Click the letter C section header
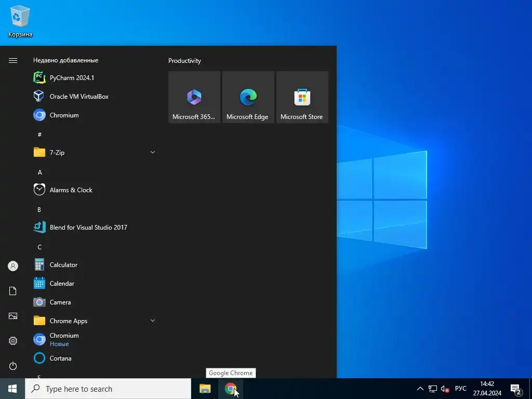The image size is (532, 399). click(39, 247)
